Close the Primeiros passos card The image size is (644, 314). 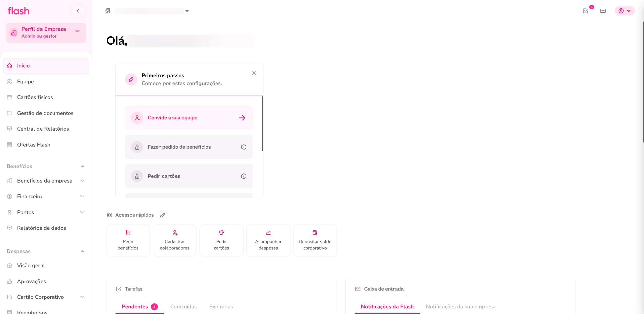(254, 73)
